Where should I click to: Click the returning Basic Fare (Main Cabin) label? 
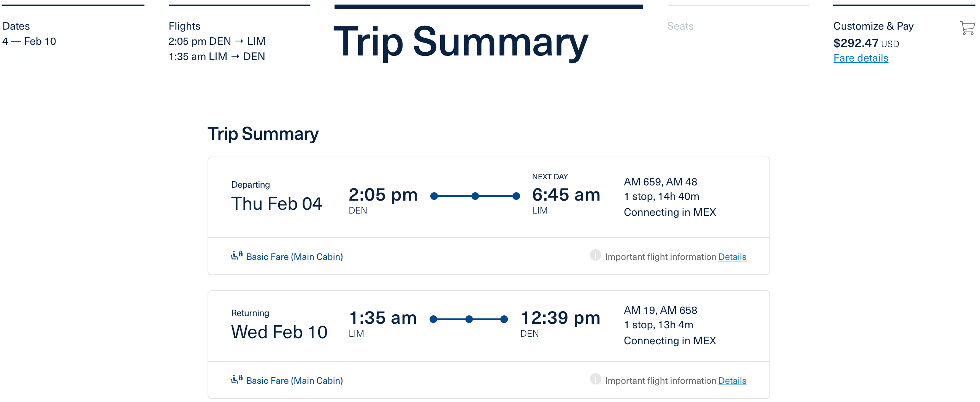pos(295,381)
